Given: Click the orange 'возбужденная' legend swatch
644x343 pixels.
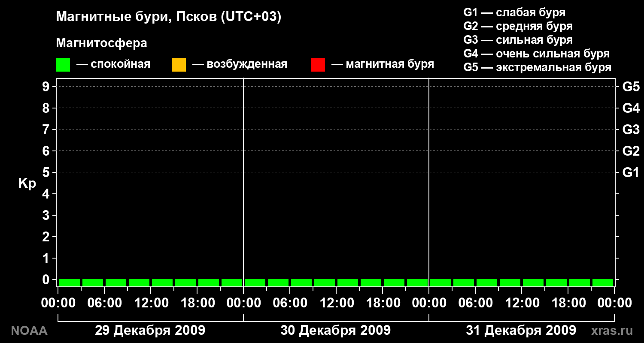Looking at the screenshot, I should click(x=179, y=65).
